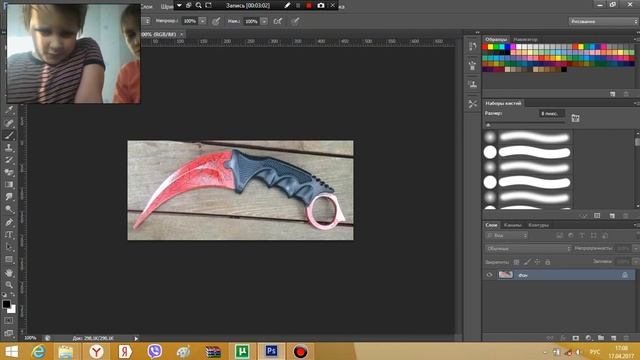Image resolution: width=640 pixels, height=360 pixels.
Task: Select the Path Selection arrow tool
Action: coord(9,247)
